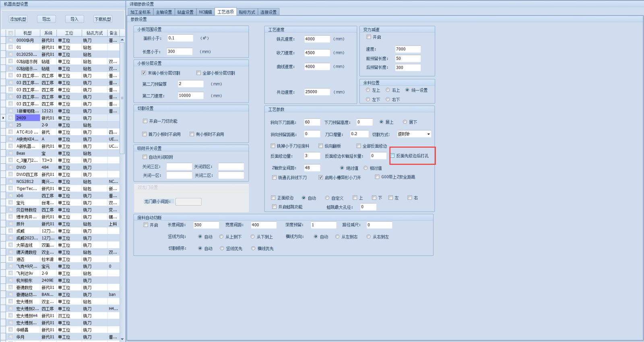Viewport: 644px width, 342px height.
Task: Switch to the 主轴设置 tab
Action: click(x=164, y=12)
